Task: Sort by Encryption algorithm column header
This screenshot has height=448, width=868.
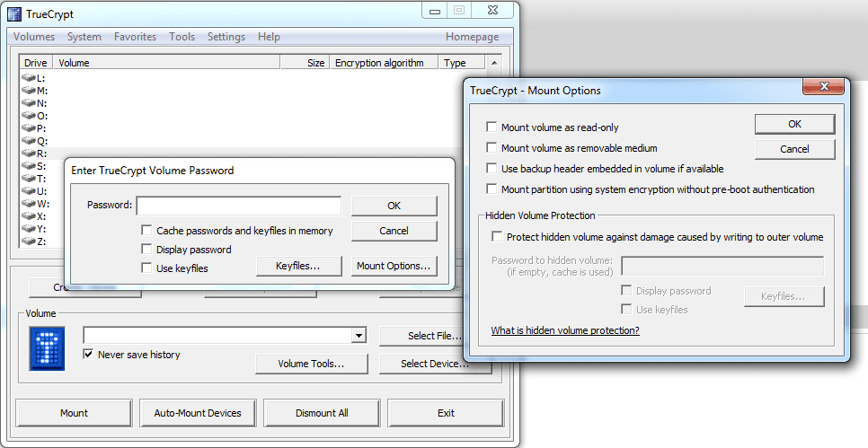Action: (383, 63)
